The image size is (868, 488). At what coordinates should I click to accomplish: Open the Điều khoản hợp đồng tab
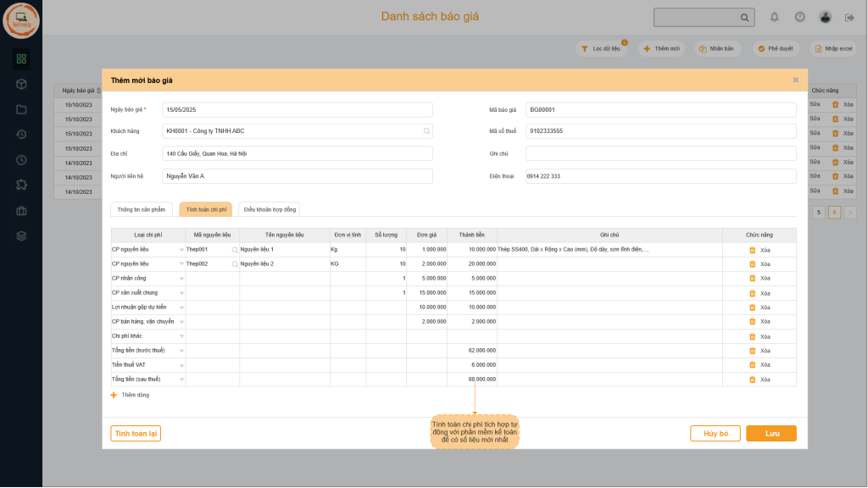pyautogui.click(x=269, y=209)
